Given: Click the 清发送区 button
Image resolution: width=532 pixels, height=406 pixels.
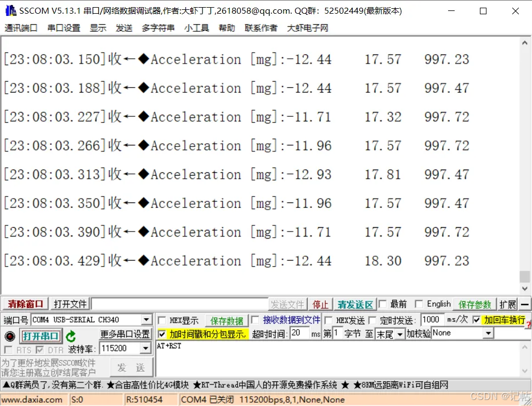Looking at the screenshot, I should (x=355, y=304).
